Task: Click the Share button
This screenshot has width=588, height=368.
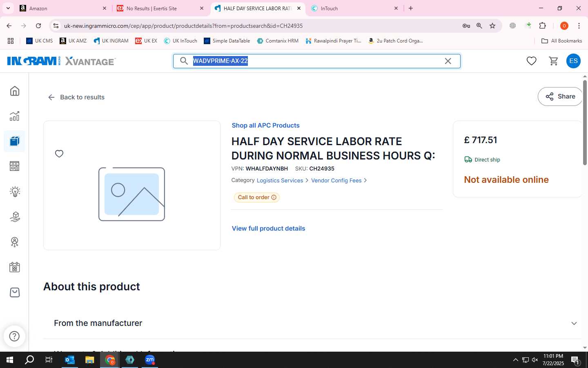Action: click(560, 96)
